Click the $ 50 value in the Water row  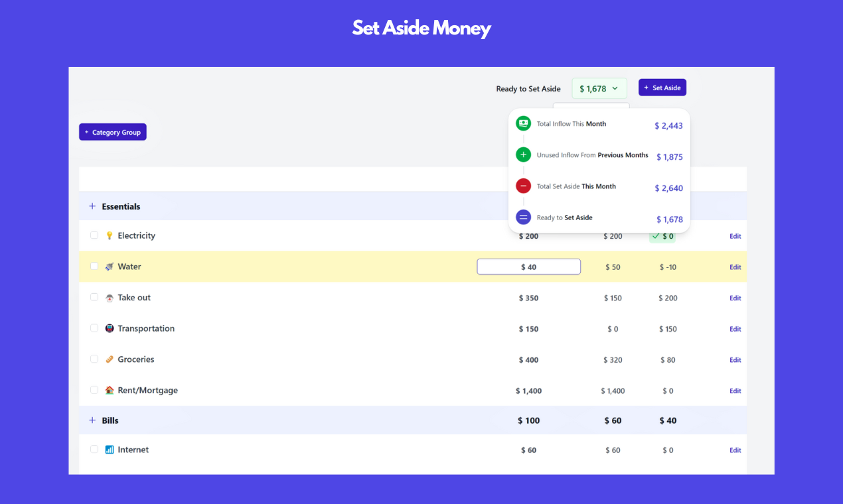[613, 267]
